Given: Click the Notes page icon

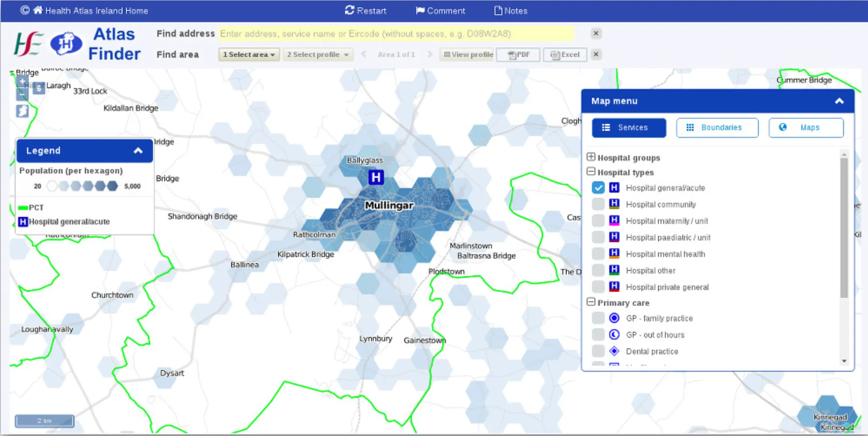Looking at the screenshot, I should click(x=498, y=10).
